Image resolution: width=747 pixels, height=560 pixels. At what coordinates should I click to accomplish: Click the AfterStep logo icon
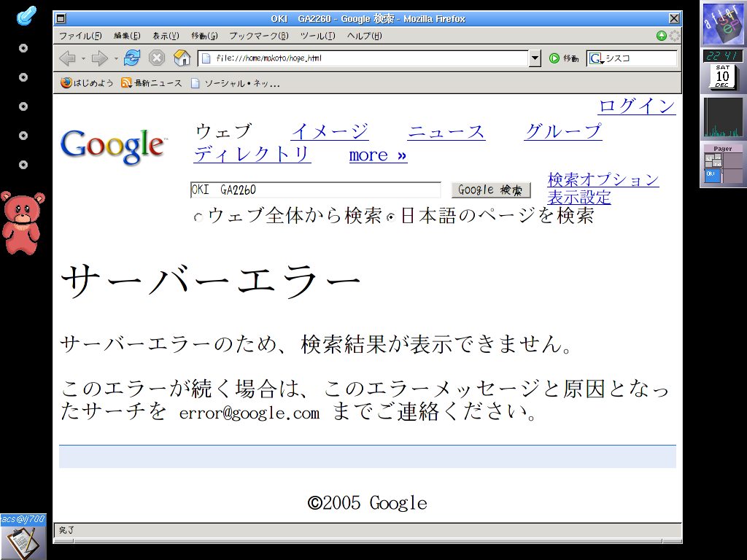pos(723,23)
